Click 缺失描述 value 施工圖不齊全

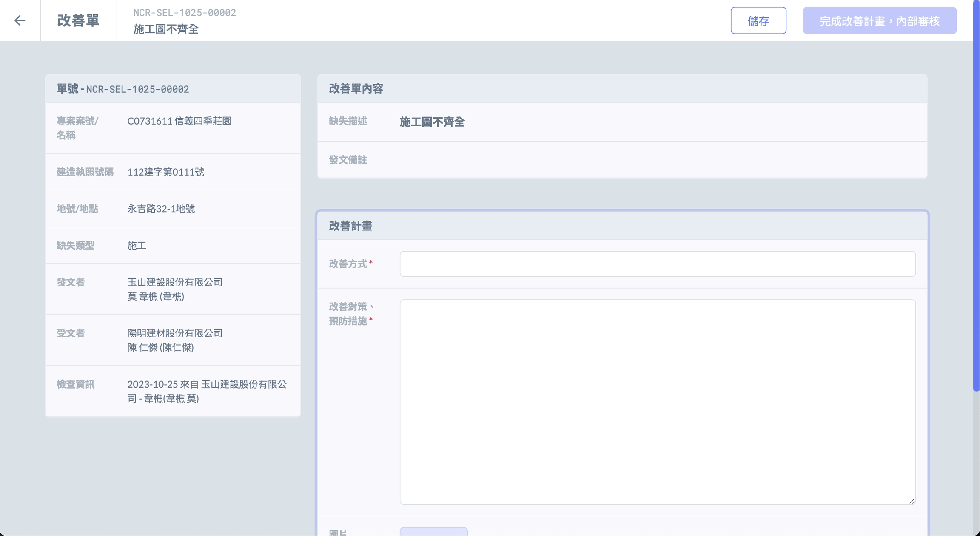432,122
